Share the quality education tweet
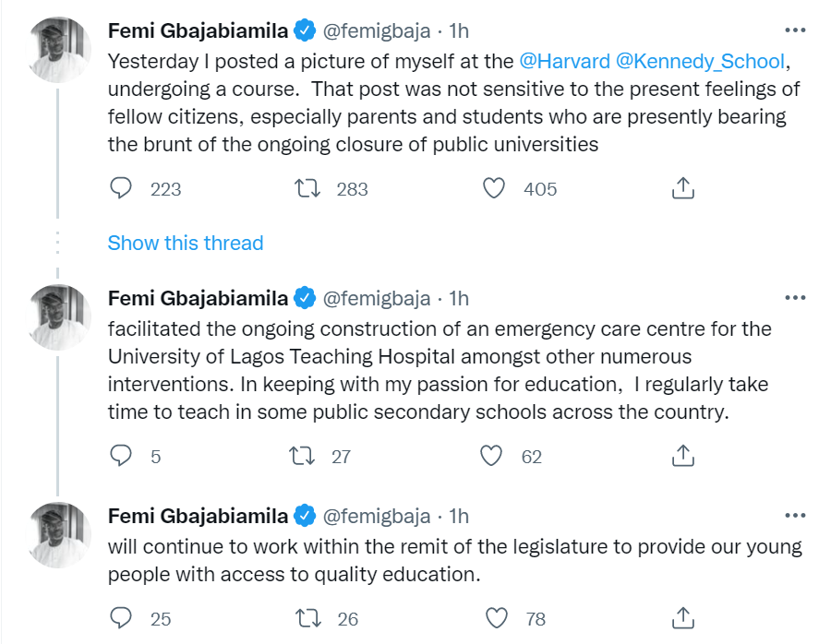The image size is (831, 644). [x=681, y=618]
